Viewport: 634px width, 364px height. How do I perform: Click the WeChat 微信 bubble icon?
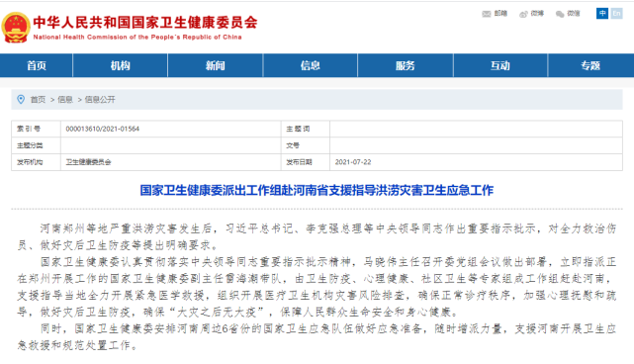560,14
